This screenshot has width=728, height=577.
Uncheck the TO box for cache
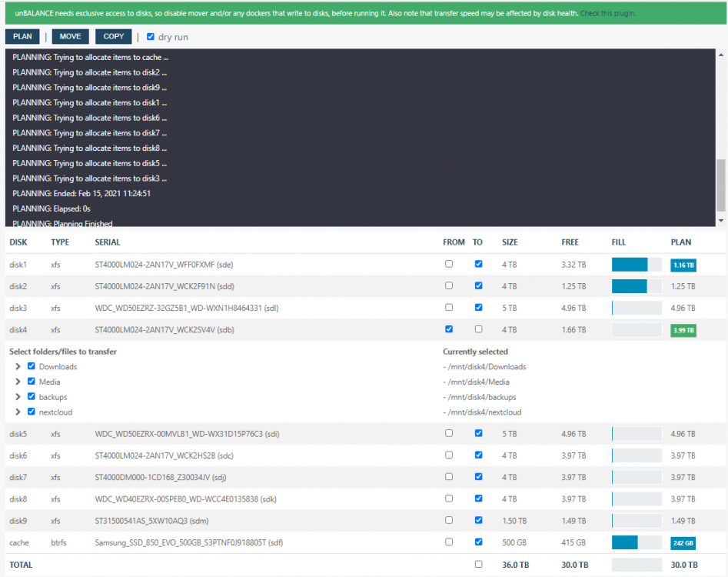click(x=478, y=542)
